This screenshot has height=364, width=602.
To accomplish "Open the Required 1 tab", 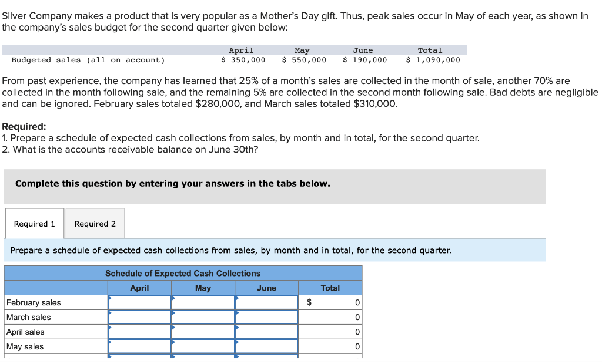I will pos(35,224).
